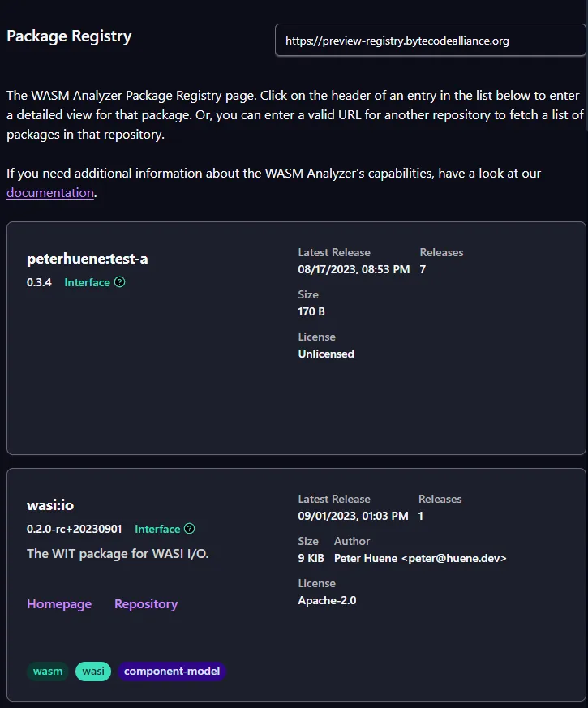Click the Apache-2.0 license label
The width and height of the screenshot is (588, 708).
click(x=327, y=600)
